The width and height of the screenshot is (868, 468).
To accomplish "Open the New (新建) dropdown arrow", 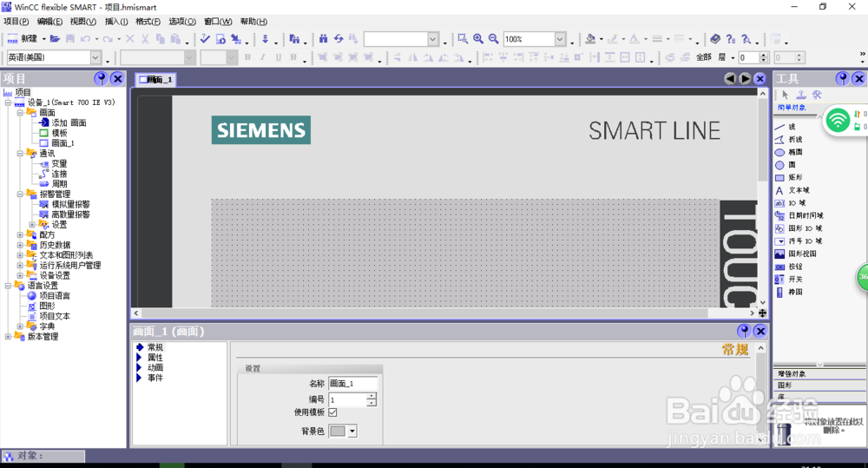I will [43, 39].
